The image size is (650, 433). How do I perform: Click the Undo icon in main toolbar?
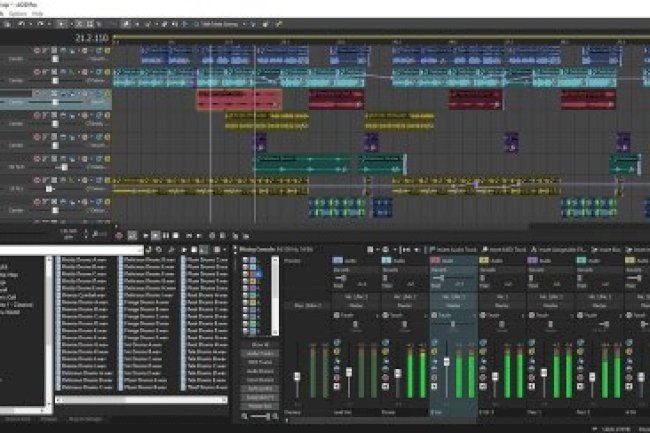coord(21,24)
